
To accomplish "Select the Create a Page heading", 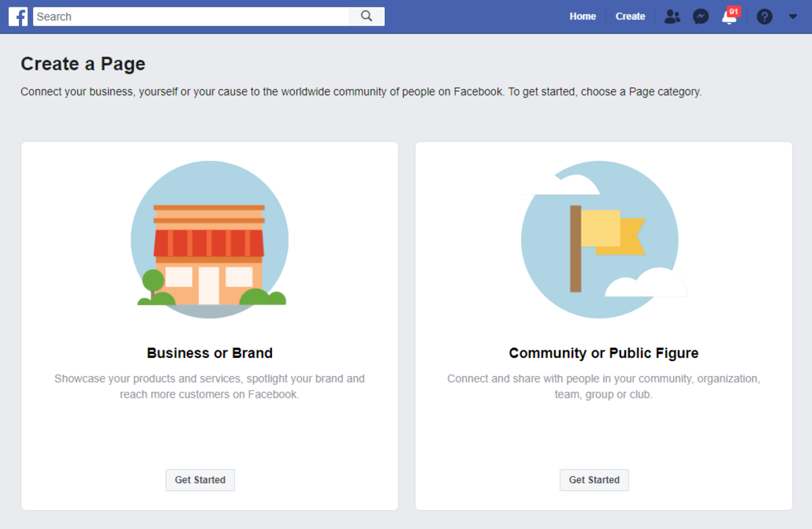I will (83, 63).
